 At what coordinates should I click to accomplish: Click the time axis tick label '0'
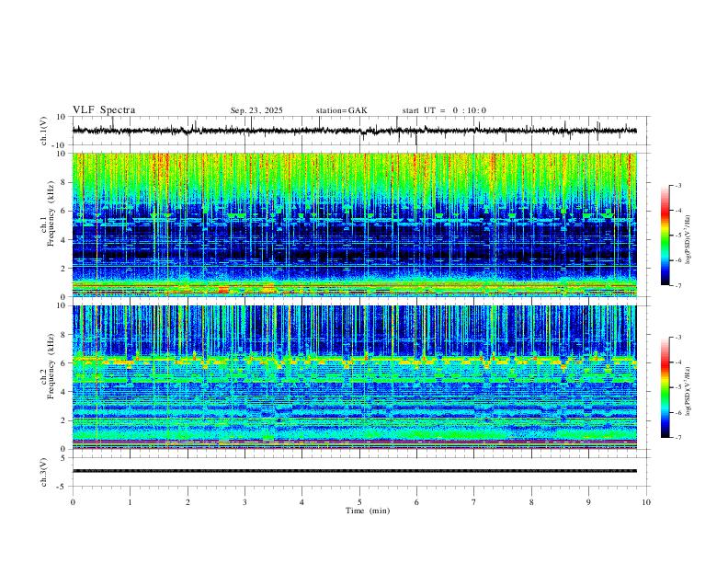[x=73, y=502]
